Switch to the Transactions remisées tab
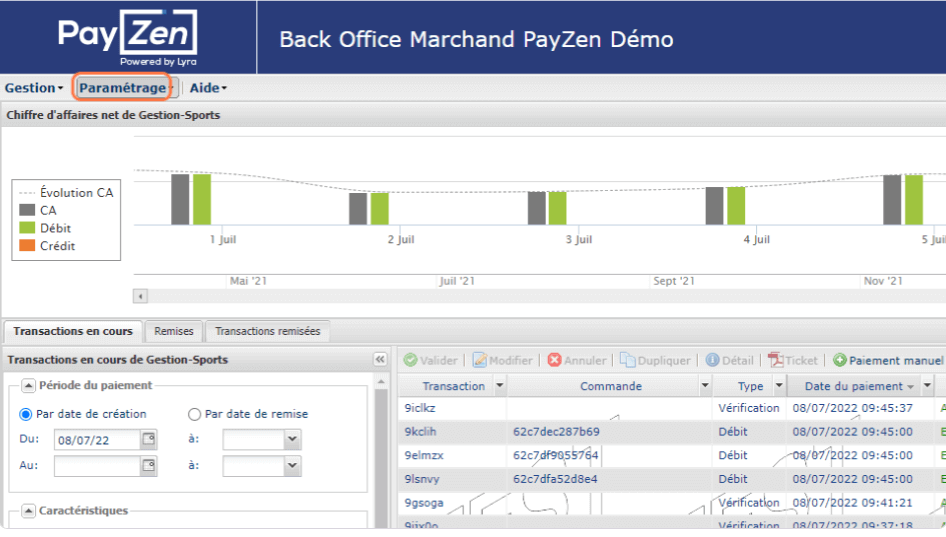946x537 pixels. (267, 331)
